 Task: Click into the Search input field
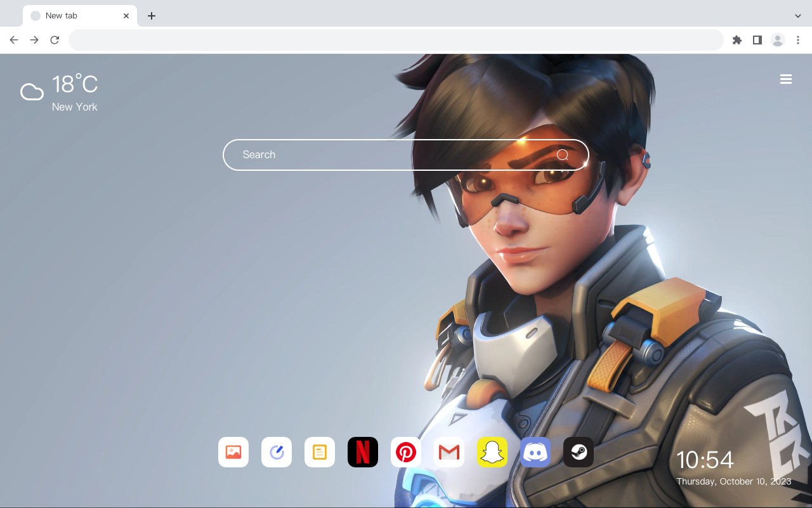click(406, 155)
